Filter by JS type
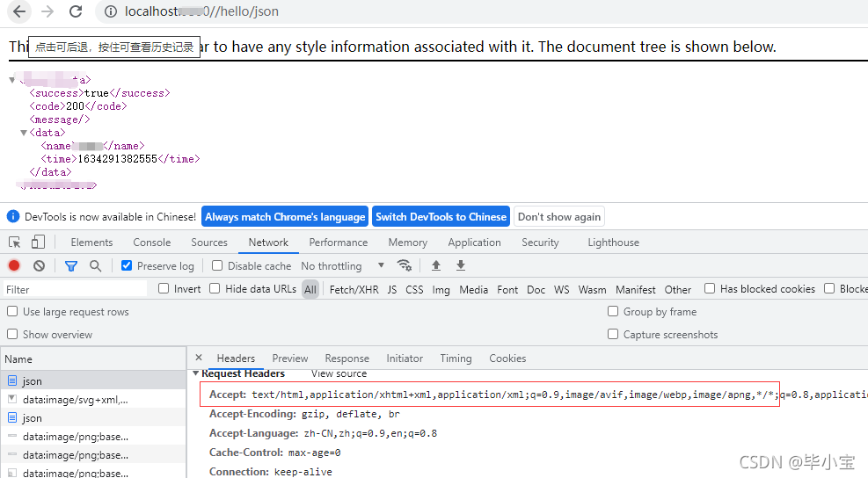 coord(392,289)
